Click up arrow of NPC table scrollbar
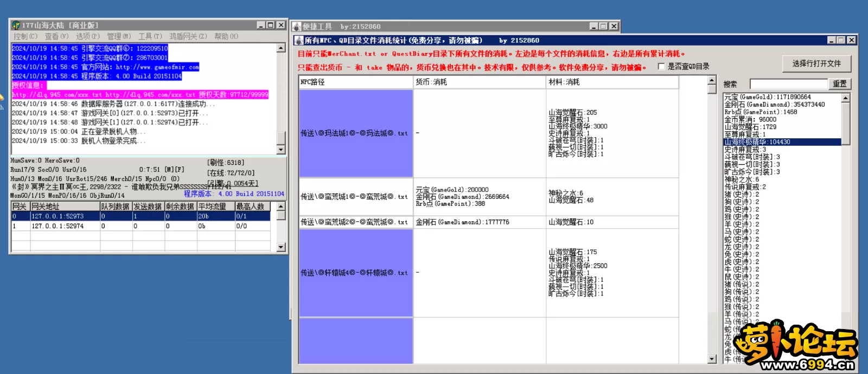The height and width of the screenshot is (374, 868). click(x=712, y=81)
